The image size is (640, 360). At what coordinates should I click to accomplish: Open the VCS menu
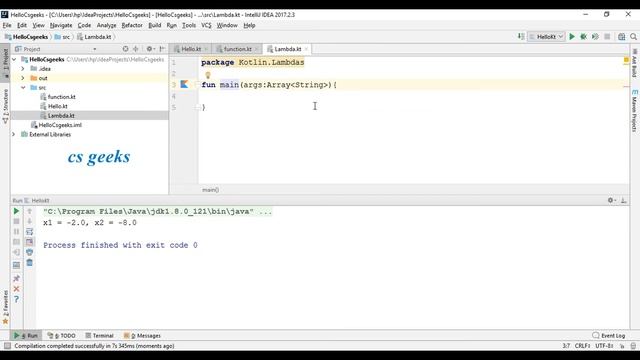point(206,25)
